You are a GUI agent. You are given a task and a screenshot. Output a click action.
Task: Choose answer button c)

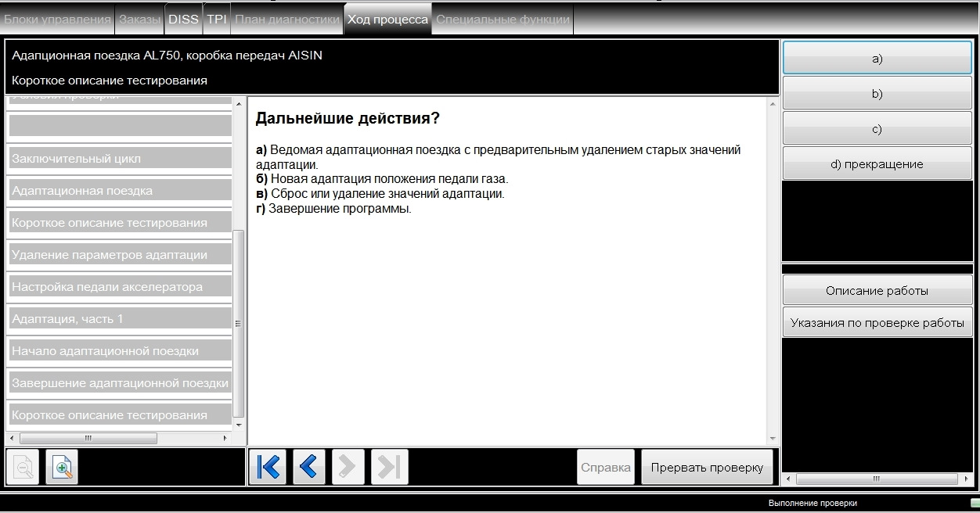click(877, 129)
